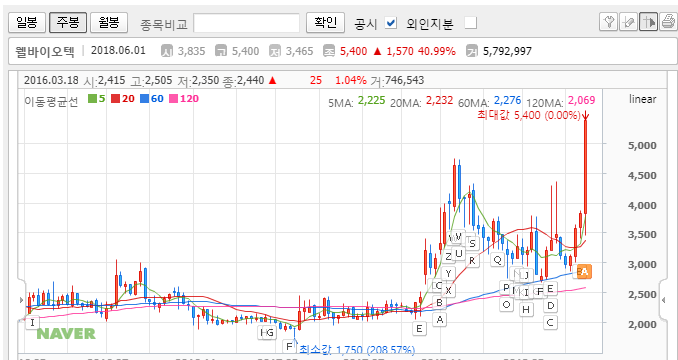Image resolution: width=678 pixels, height=360 pixels.
Task: Open disclosure marker J
Action: tap(526, 275)
